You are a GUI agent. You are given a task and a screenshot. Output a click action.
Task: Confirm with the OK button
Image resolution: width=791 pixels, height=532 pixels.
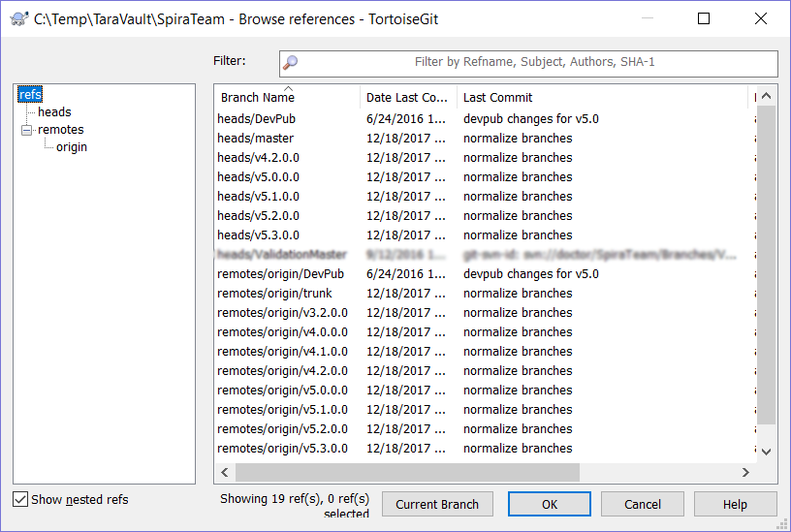(x=550, y=504)
